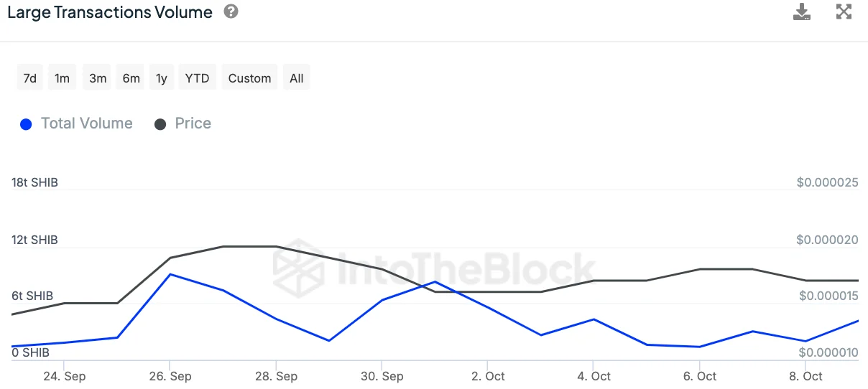
Task: Show year-to-date with YTD
Action: tap(197, 78)
